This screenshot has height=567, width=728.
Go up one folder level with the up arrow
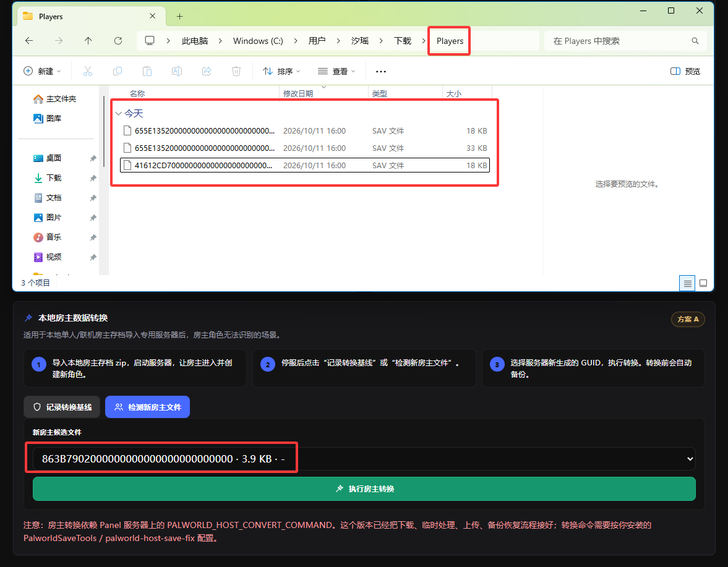coord(88,41)
